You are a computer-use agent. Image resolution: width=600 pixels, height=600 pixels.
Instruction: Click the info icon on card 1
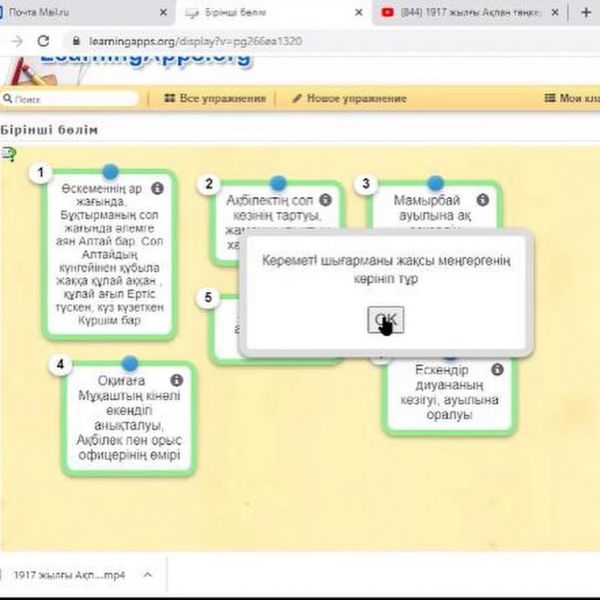[x=157, y=188]
